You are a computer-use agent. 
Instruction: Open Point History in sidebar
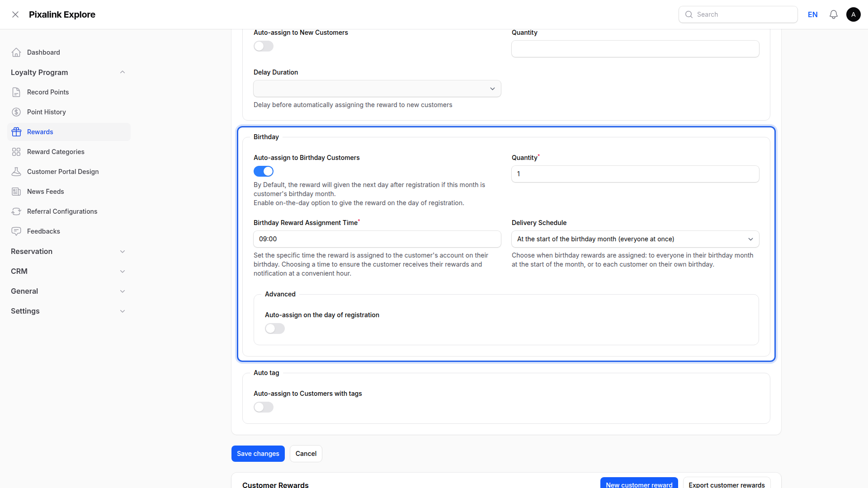pyautogui.click(x=69, y=112)
